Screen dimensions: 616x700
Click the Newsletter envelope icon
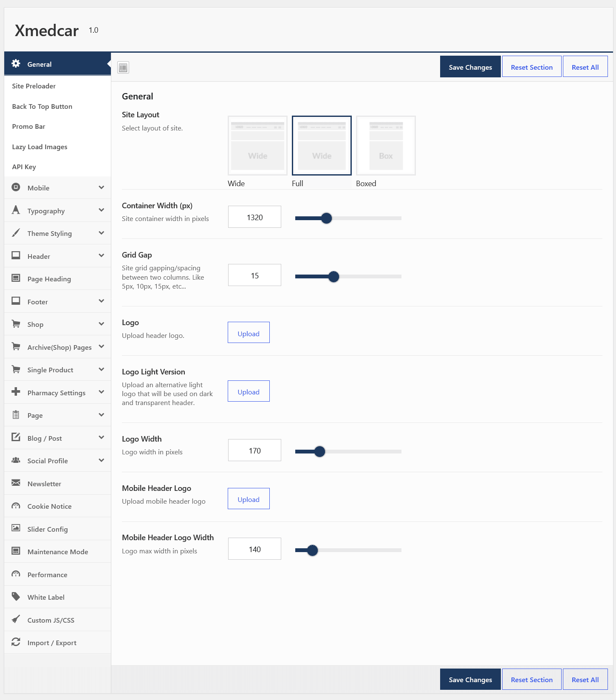(16, 483)
